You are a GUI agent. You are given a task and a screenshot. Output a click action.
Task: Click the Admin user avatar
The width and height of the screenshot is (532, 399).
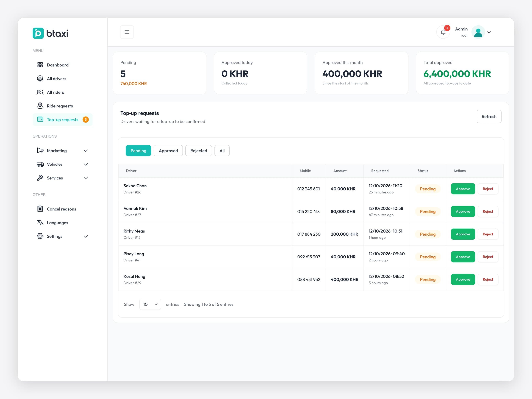(478, 32)
